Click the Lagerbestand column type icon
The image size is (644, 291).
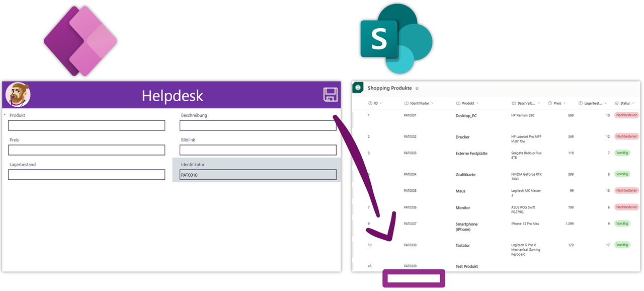click(581, 103)
